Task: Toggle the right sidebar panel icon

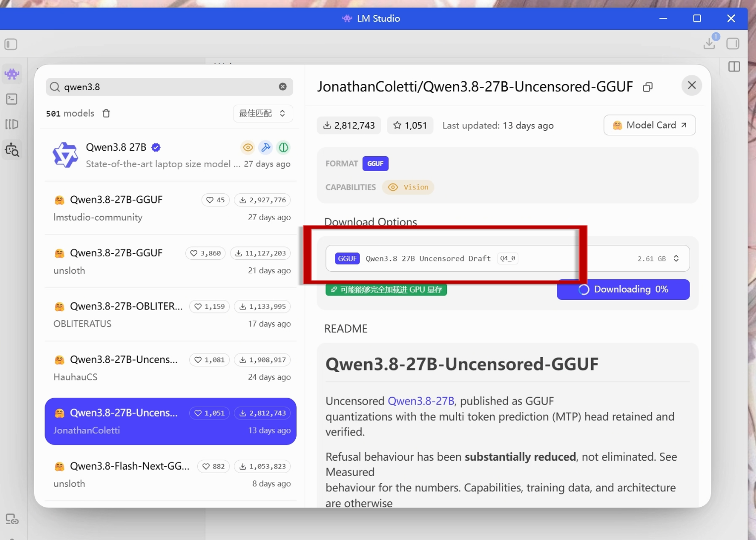Action: point(733,44)
